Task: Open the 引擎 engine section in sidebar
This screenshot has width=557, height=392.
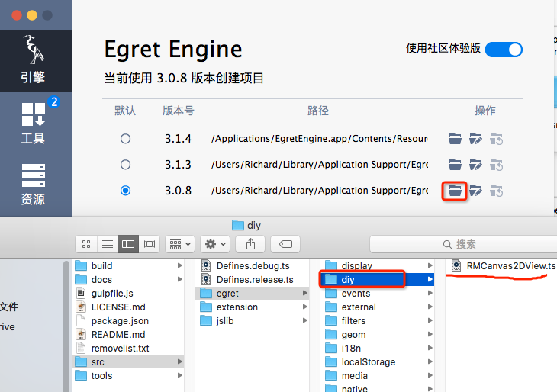Action: point(36,60)
